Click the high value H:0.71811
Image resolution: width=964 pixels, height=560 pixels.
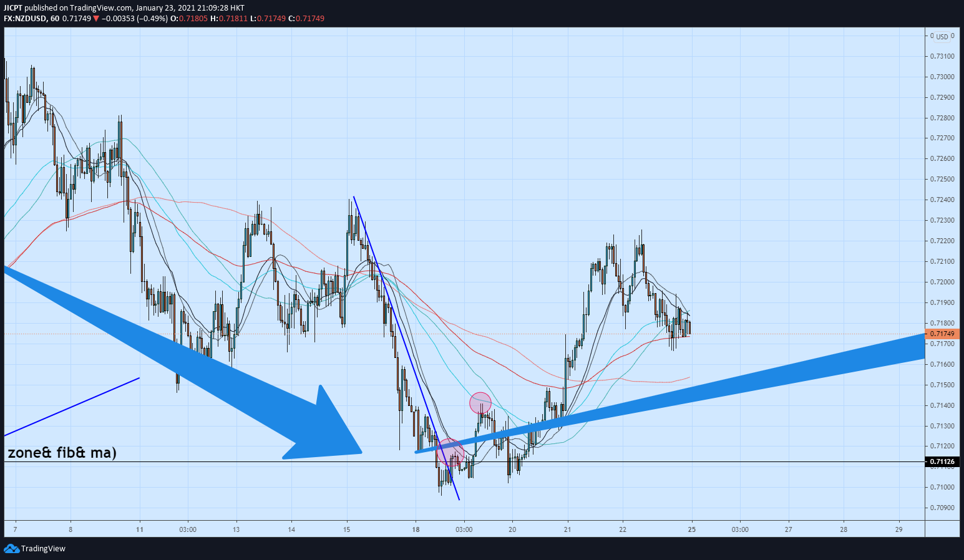pyautogui.click(x=229, y=18)
